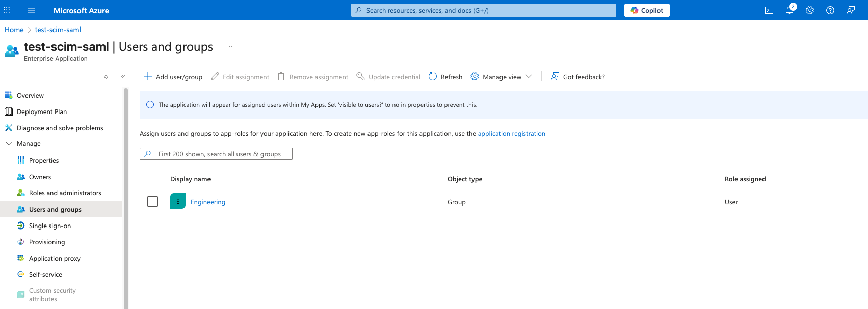Open the Azure portal hamburger menu
868x309 pixels.
(31, 10)
